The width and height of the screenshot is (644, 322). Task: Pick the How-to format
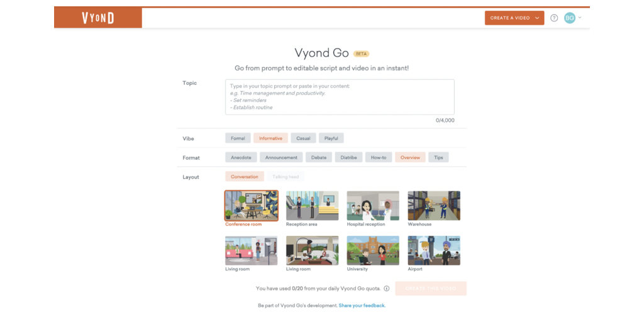pyautogui.click(x=379, y=157)
